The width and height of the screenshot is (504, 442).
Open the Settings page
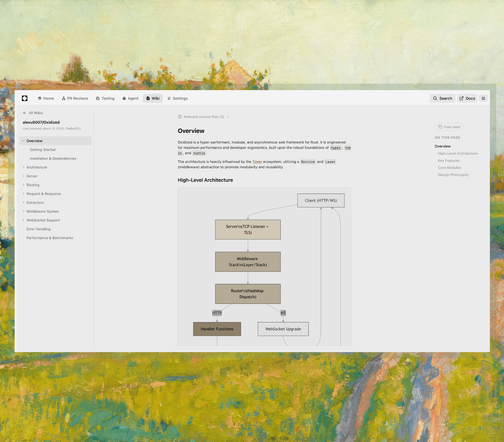point(177,98)
